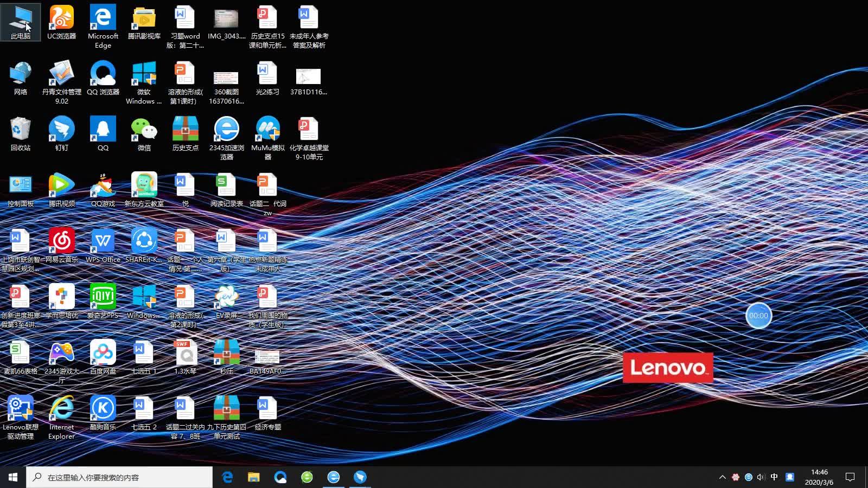This screenshot has width=868, height=488.
Task: Open the 微信 WeChat shortcut
Action: 144,134
